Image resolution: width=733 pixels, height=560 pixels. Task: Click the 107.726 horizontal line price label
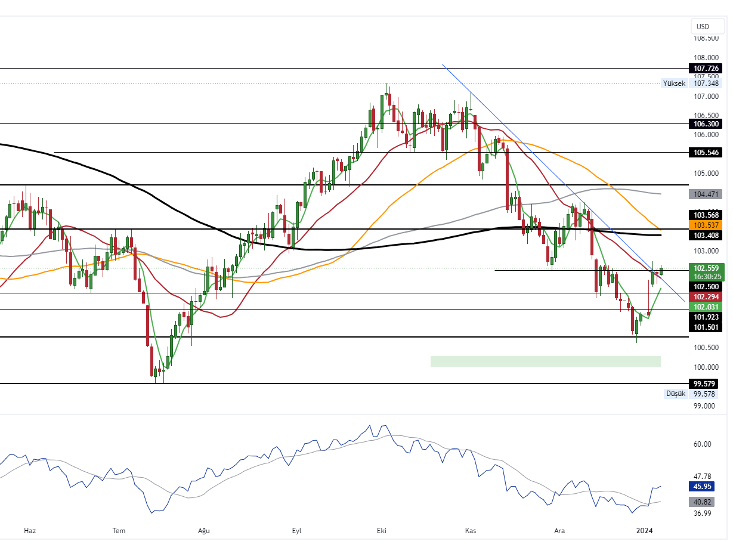706,69
